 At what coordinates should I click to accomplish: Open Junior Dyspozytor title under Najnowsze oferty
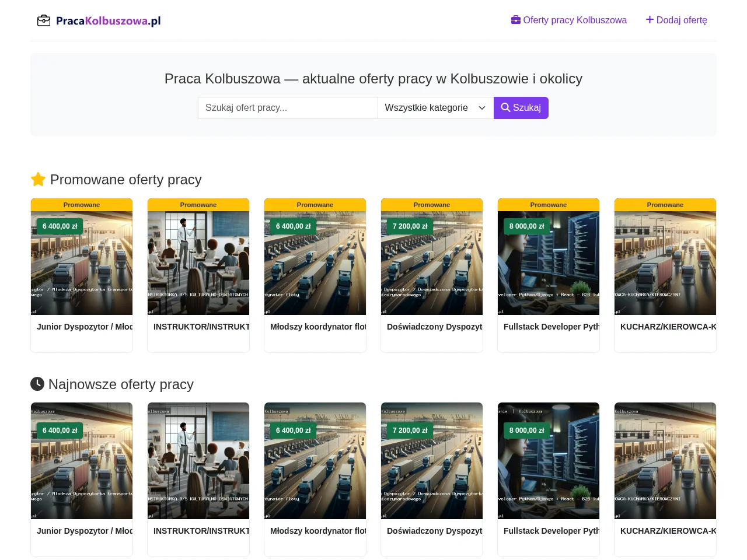(x=85, y=531)
